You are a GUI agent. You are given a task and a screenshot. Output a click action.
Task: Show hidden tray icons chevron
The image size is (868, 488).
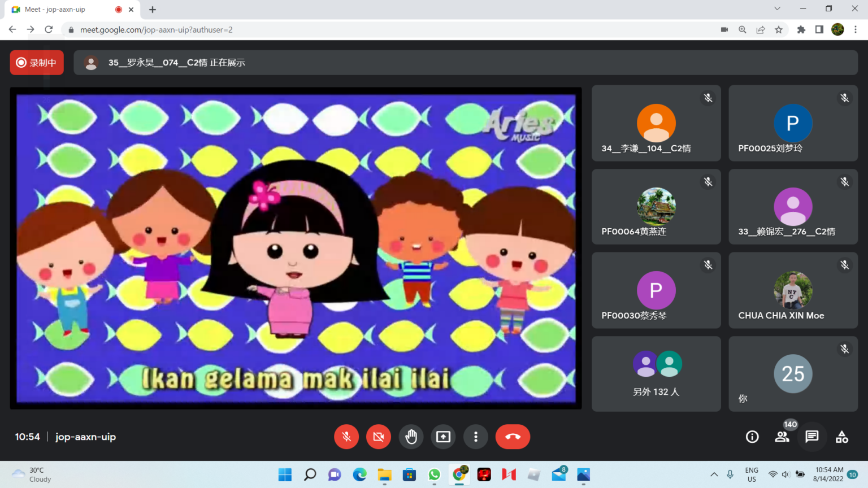pos(714,474)
